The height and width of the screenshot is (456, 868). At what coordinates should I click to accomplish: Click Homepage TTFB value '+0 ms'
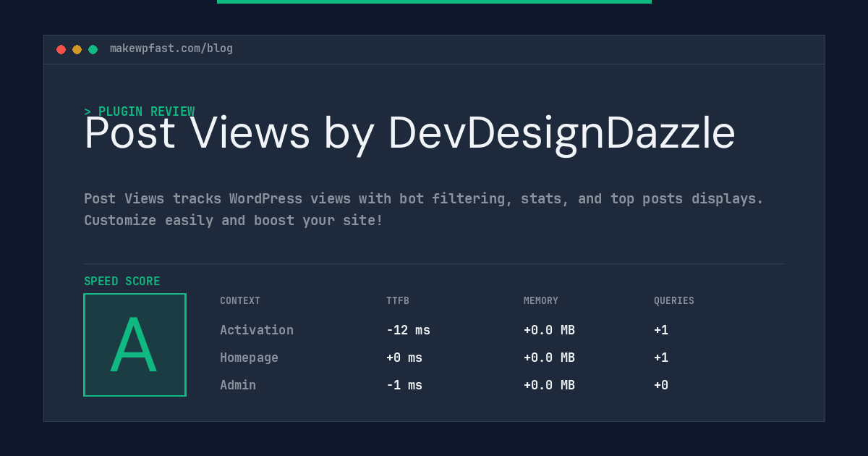[x=404, y=358]
